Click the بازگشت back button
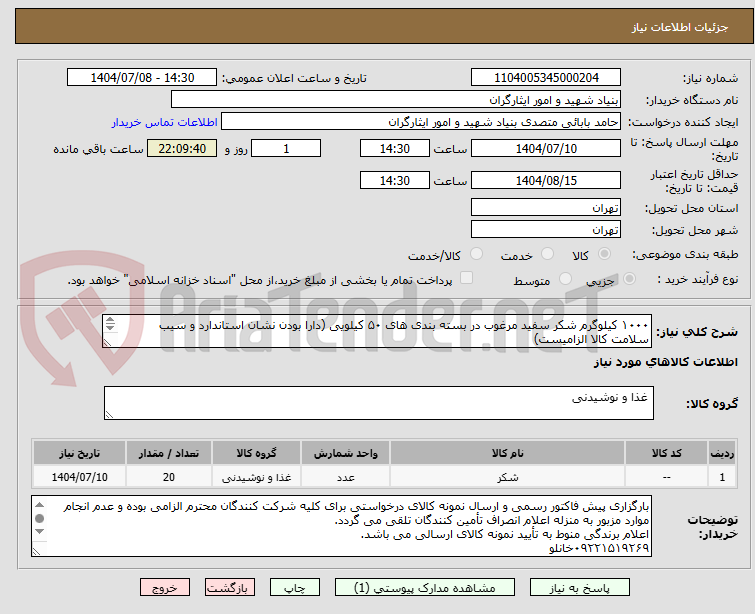Image resolution: width=755 pixels, height=614 pixels. (x=230, y=588)
